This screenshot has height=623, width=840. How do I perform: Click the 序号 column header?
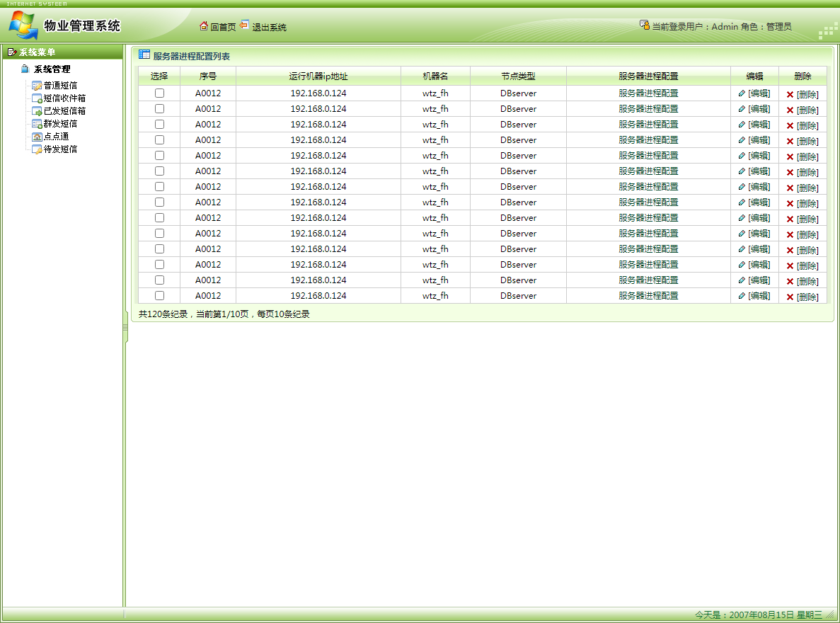[208, 76]
